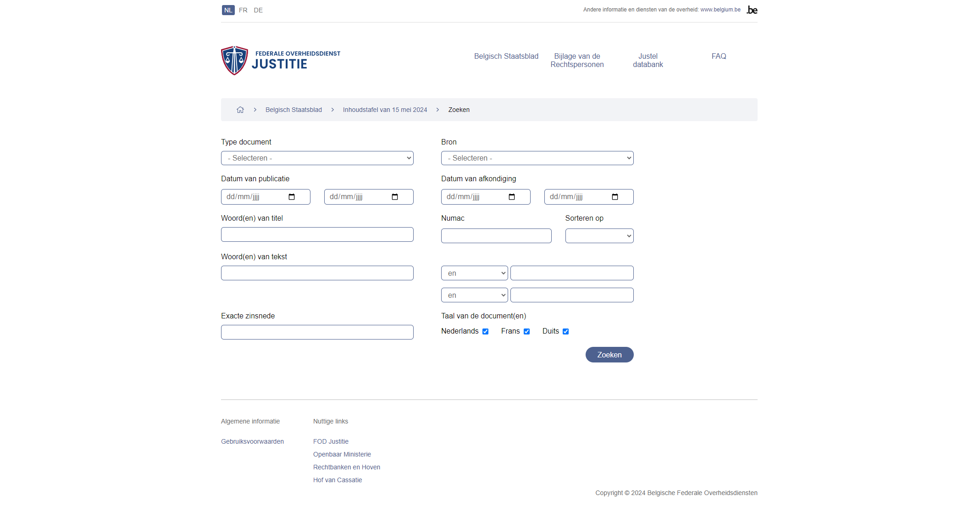Click the home icon in breadcrumb
The image size is (980, 518).
[240, 110]
